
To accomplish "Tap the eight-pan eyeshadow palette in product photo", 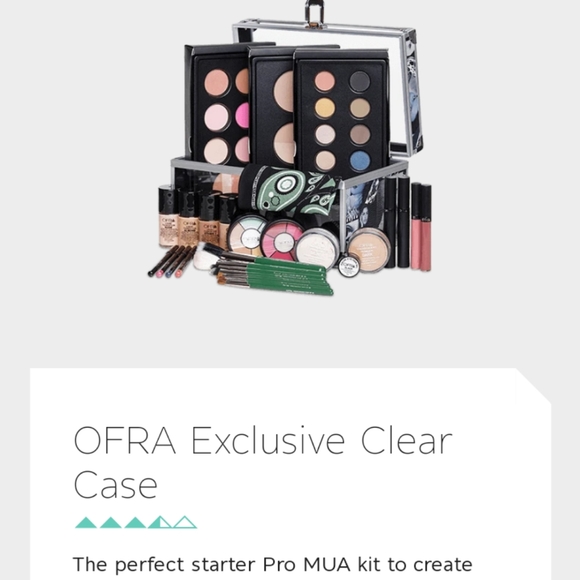I will click(x=342, y=112).
